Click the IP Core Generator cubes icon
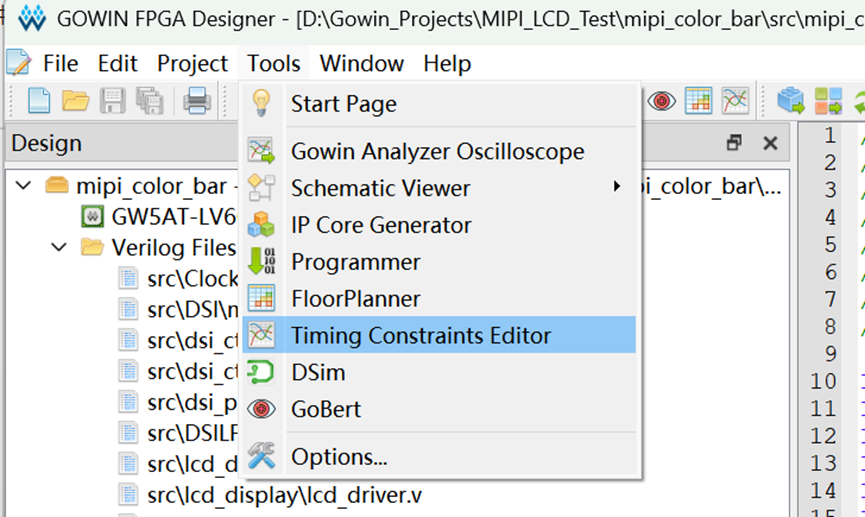The height and width of the screenshot is (517, 865). pyautogui.click(x=261, y=225)
